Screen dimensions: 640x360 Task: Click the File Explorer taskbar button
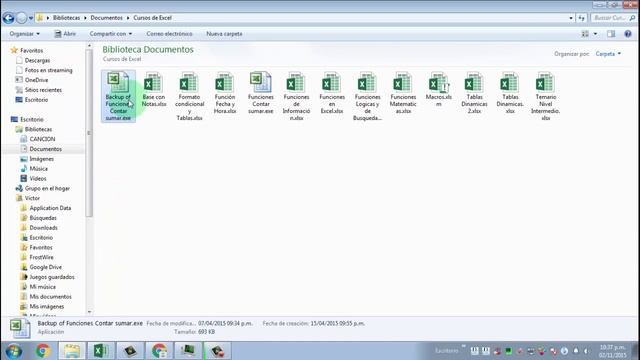click(72, 351)
